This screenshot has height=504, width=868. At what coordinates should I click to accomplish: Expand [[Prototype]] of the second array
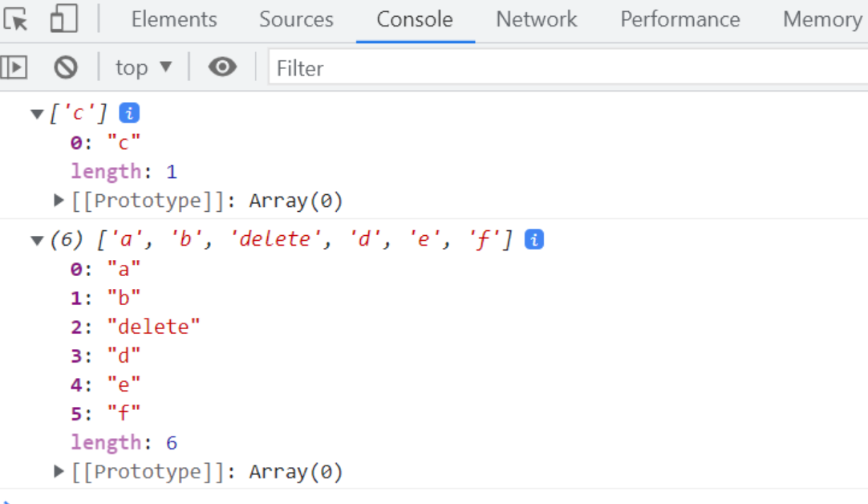point(57,471)
